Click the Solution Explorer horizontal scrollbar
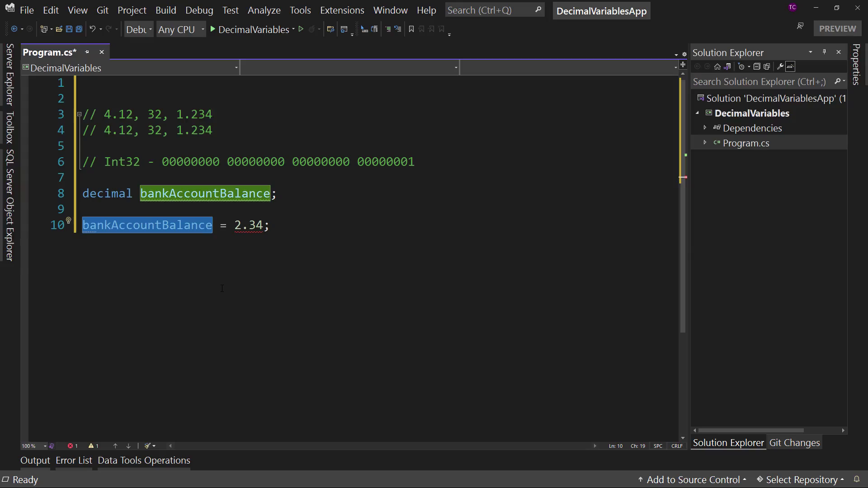 751,430
